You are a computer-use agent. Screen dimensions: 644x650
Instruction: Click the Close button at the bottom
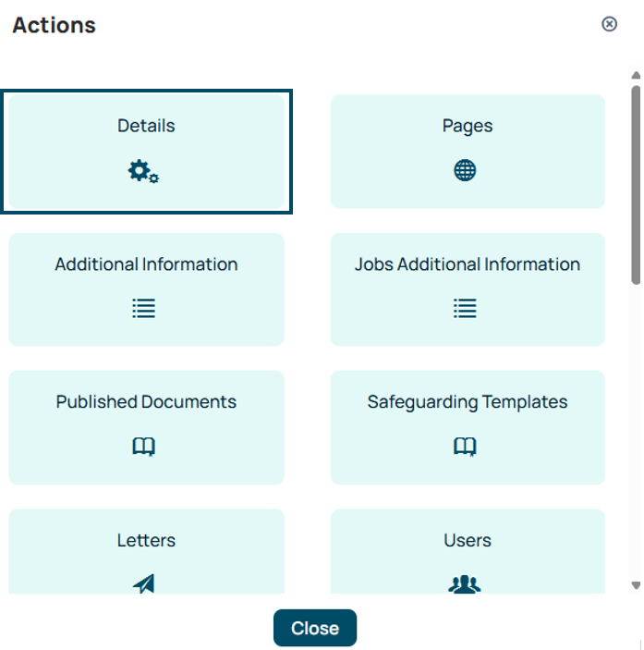tap(315, 628)
